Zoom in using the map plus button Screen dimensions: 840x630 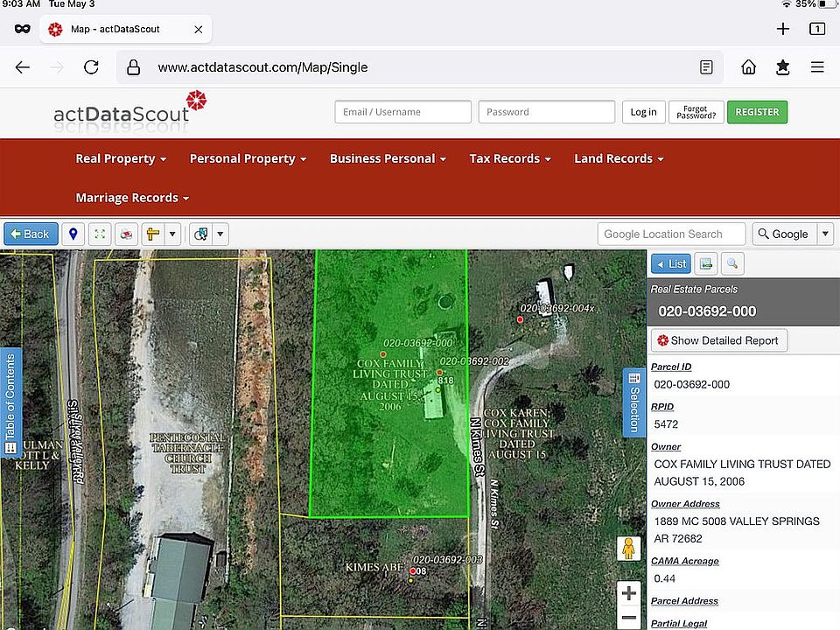coord(629,593)
